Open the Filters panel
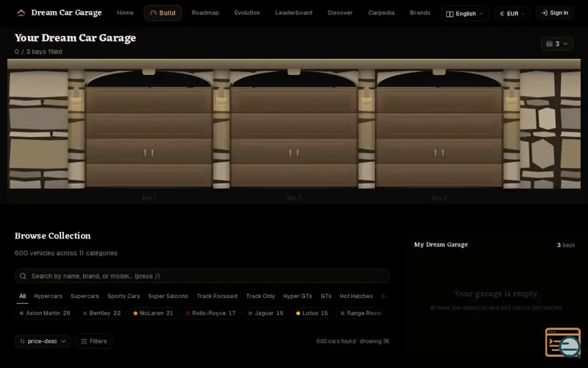The height and width of the screenshot is (368, 588). [94, 342]
